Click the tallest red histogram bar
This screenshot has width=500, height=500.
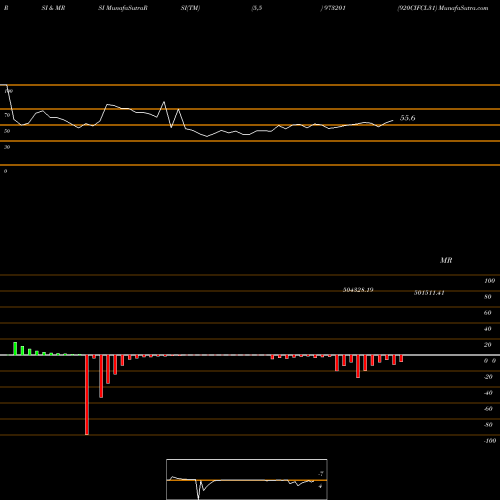pos(87,395)
